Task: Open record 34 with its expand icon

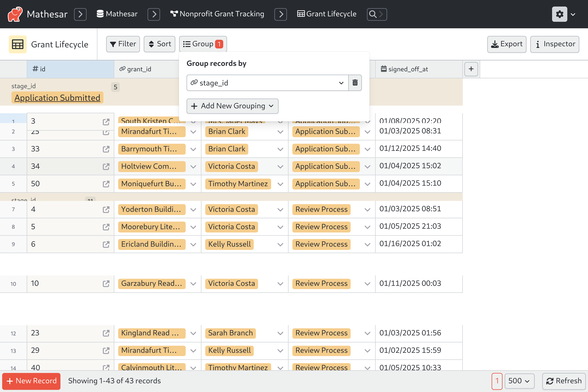Action: (106, 166)
